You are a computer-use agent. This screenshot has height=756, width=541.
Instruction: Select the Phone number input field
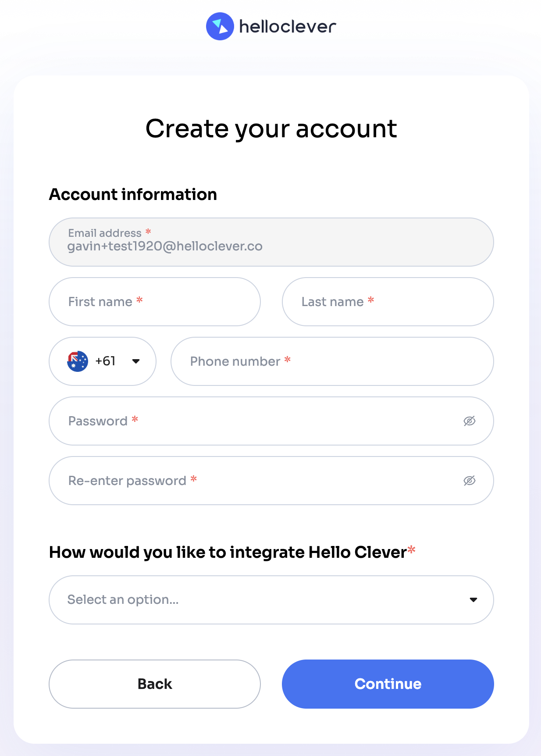(332, 361)
